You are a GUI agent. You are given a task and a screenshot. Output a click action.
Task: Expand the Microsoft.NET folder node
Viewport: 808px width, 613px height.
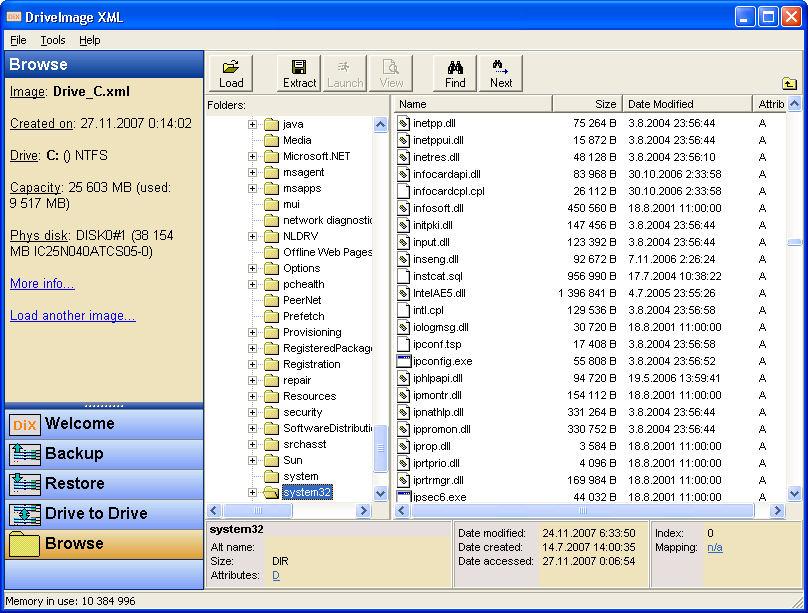[252, 156]
